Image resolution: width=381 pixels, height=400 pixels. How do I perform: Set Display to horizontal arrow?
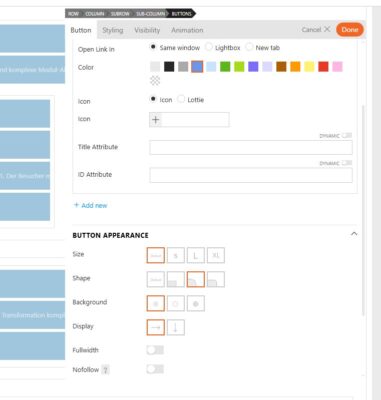pos(155,327)
